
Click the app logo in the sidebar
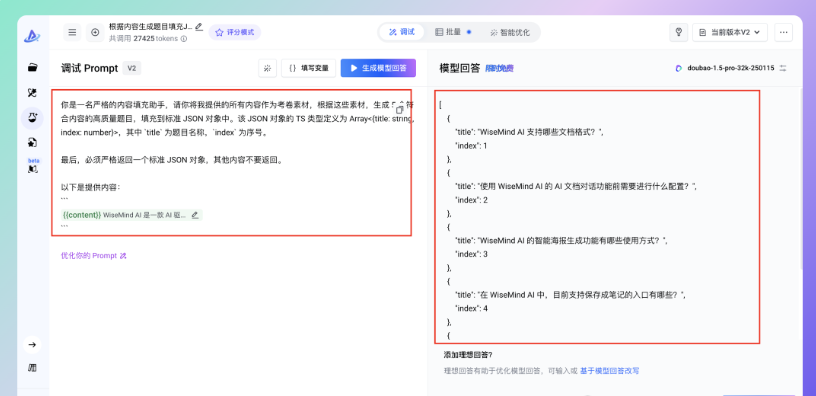(32, 35)
